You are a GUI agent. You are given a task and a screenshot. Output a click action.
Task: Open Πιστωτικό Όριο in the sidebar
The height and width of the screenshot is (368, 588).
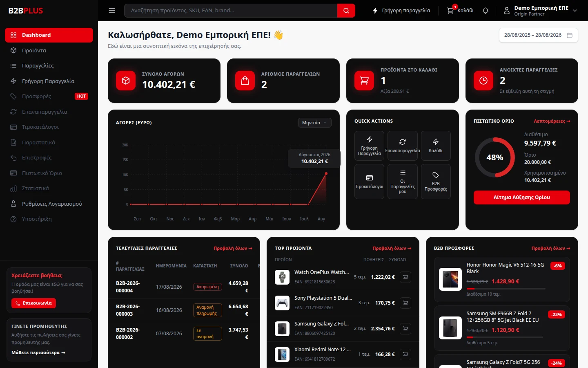point(49,173)
